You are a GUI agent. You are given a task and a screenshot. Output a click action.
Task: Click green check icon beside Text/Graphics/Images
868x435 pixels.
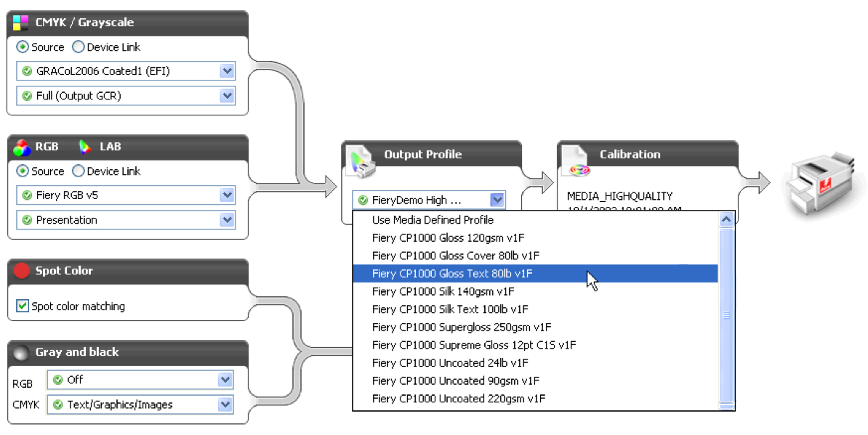click(x=57, y=404)
